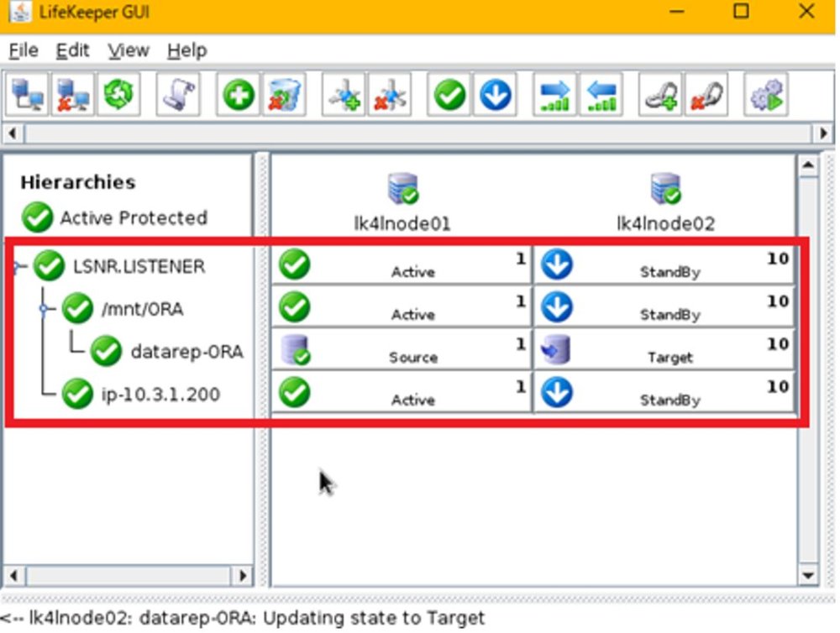Close the LifeKeeper GUI window
The image size is (840, 633).
[x=806, y=11]
